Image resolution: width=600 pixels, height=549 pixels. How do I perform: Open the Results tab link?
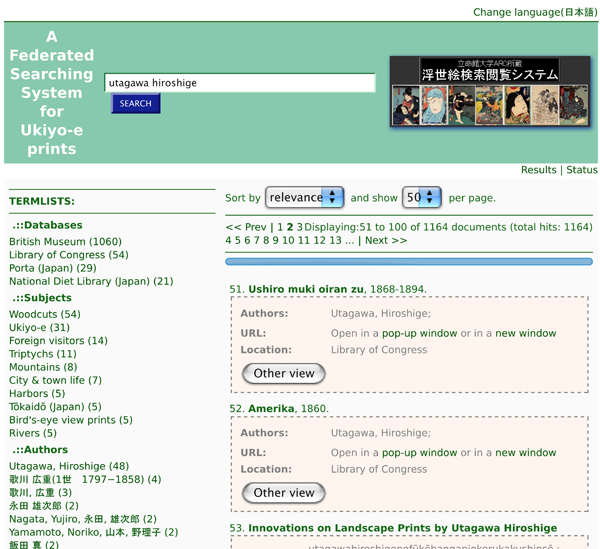pyautogui.click(x=538, y=170)
